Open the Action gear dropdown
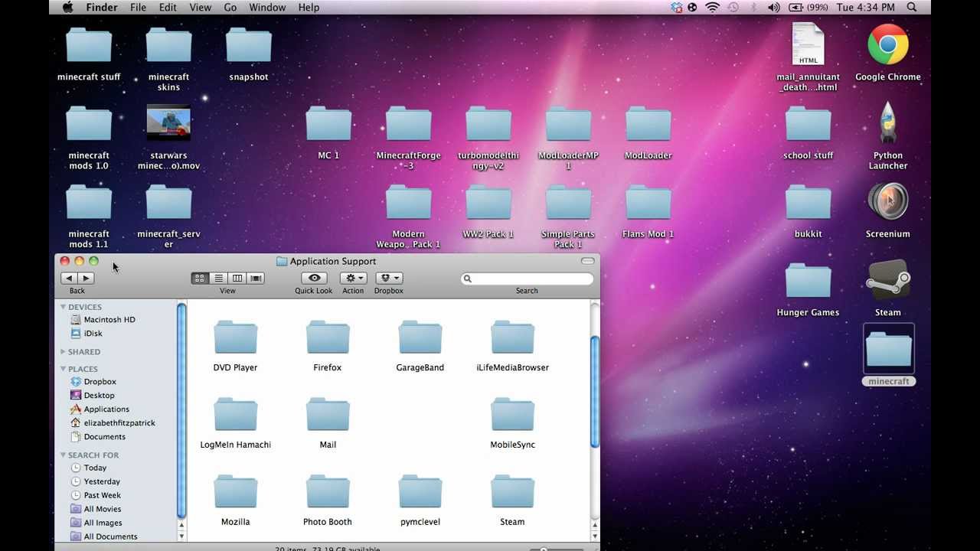980x551 pixels. point(353,278)
